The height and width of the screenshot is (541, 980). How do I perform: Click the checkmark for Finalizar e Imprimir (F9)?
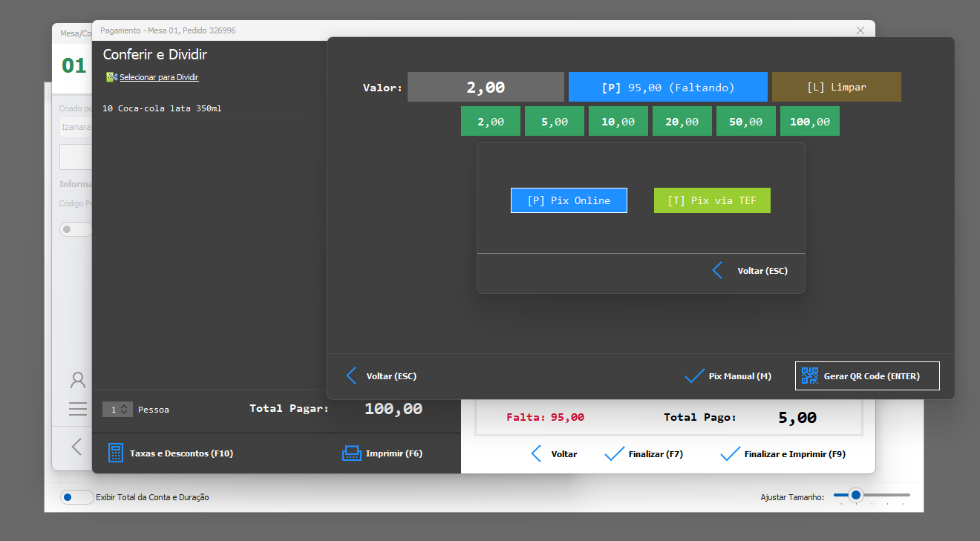coord(731,454)
